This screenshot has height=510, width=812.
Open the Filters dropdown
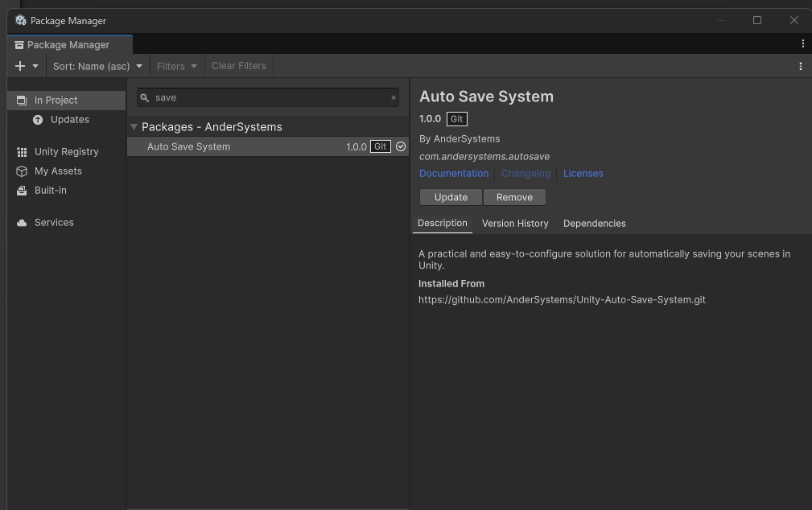[177, 66]
